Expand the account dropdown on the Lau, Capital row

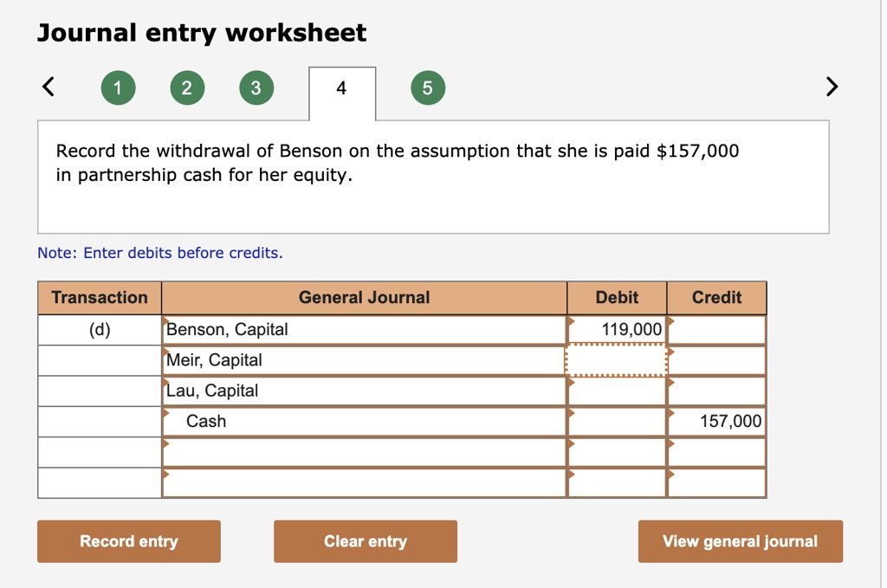tap(165, 384)
